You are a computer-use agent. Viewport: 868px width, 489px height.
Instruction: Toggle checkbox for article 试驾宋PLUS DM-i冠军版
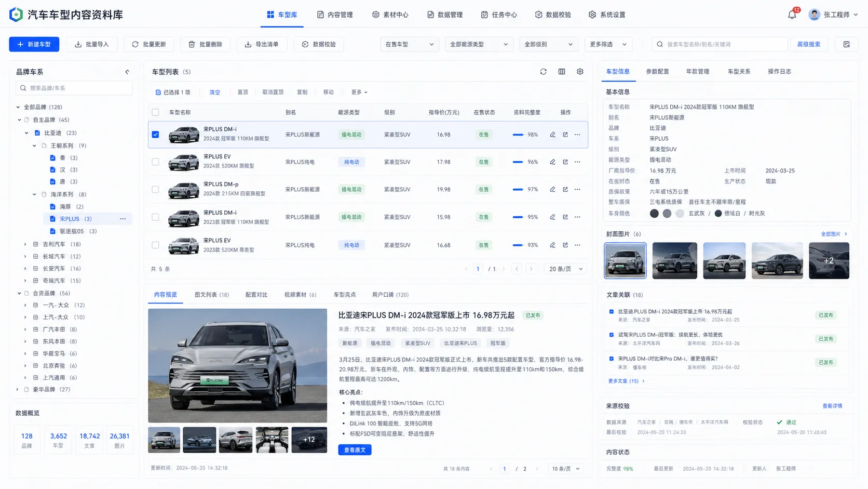611,335
